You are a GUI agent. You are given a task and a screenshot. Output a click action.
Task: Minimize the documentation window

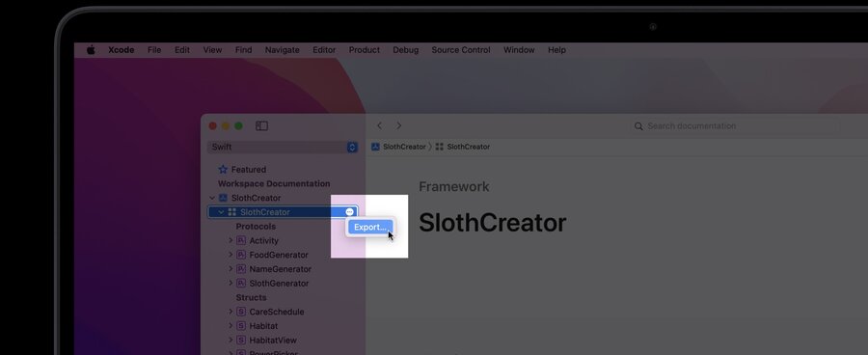tap(226, 126)
